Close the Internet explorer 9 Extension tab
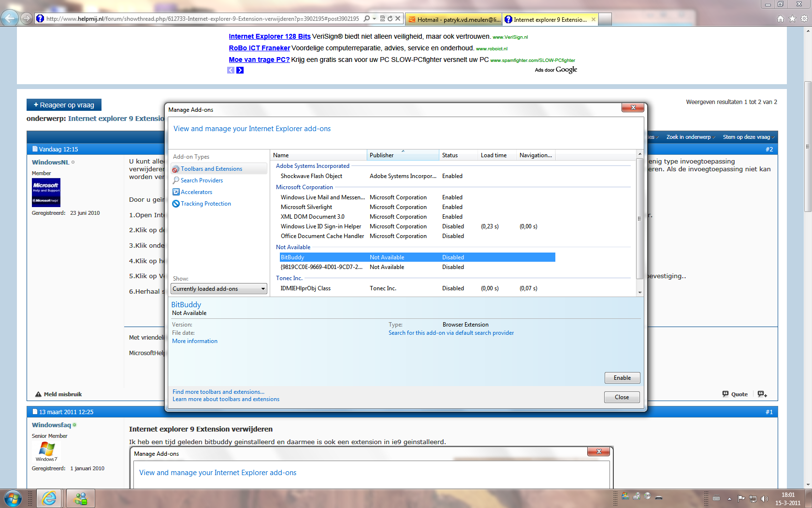Screen dimensions: 812x508 coord(594,19)
